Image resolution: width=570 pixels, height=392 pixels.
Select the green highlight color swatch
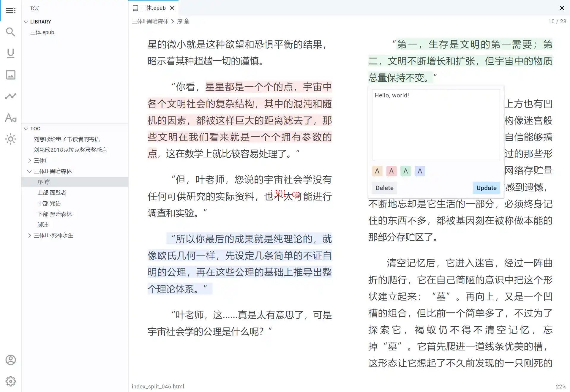405,171
